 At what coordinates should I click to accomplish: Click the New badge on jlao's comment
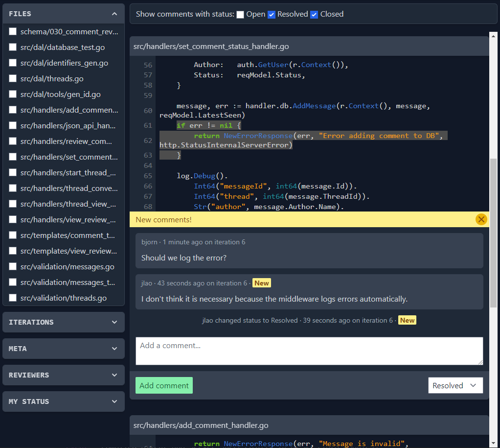[x=261, y=283]
